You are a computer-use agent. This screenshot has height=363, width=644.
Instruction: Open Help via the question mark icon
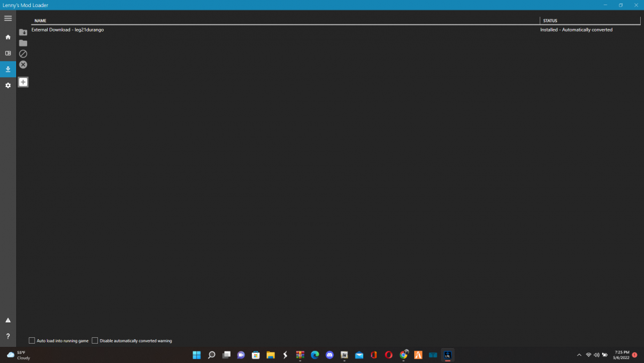[8, 337]
